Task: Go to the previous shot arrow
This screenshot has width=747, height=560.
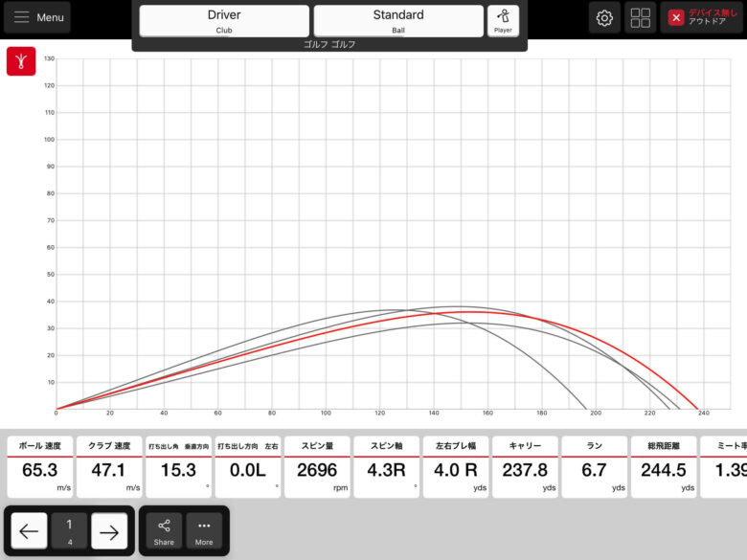Action: pos(28,532)
